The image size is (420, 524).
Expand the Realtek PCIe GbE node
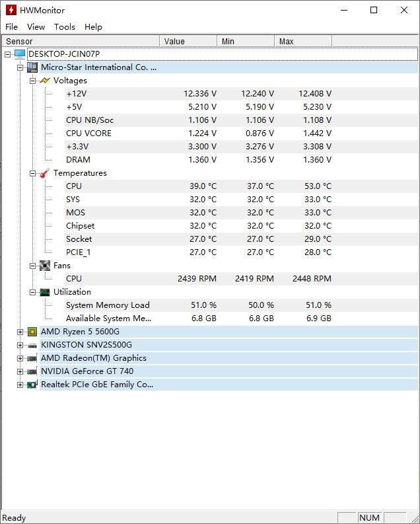coord(20,385)
